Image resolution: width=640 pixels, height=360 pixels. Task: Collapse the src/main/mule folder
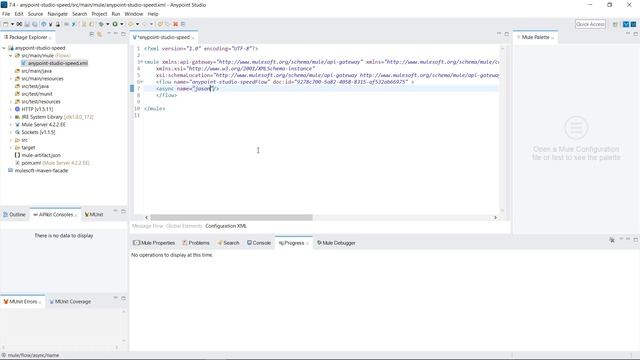pyautogui.click(x=11, y=56)
